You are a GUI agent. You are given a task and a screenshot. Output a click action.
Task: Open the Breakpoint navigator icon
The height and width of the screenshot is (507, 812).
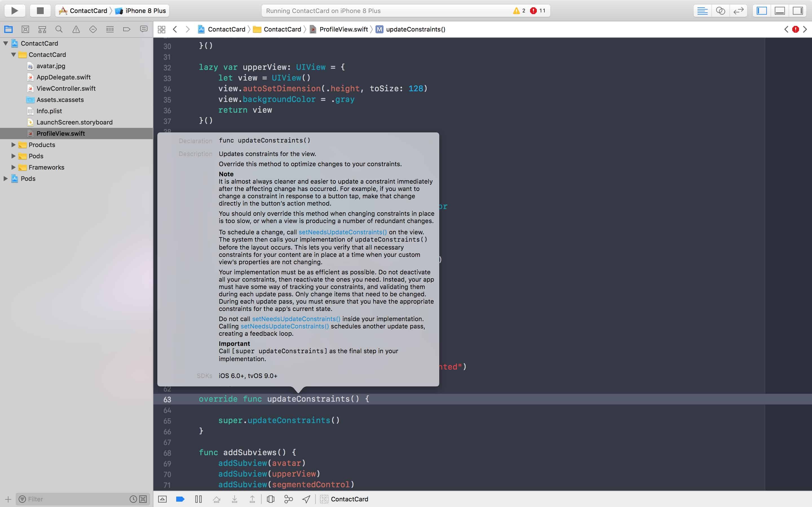[127, 30]
